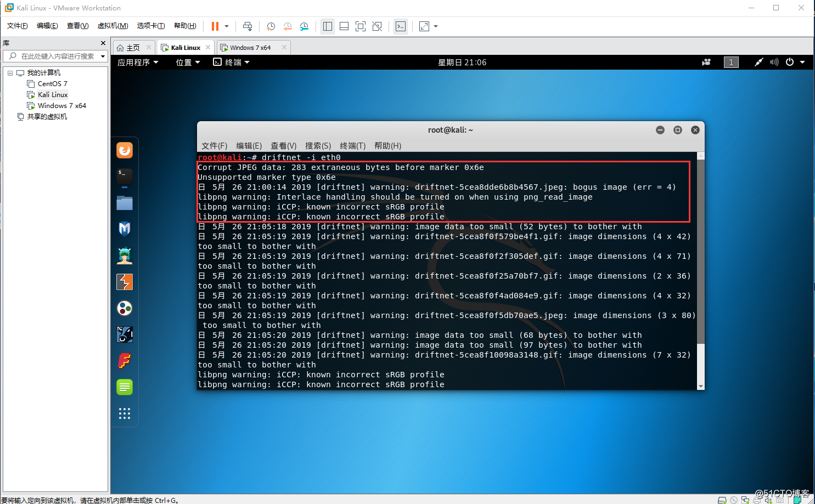Launch Burp Suite from the Kali dock
The height and width of the screenshot is (504, 815).
[125, 282]
